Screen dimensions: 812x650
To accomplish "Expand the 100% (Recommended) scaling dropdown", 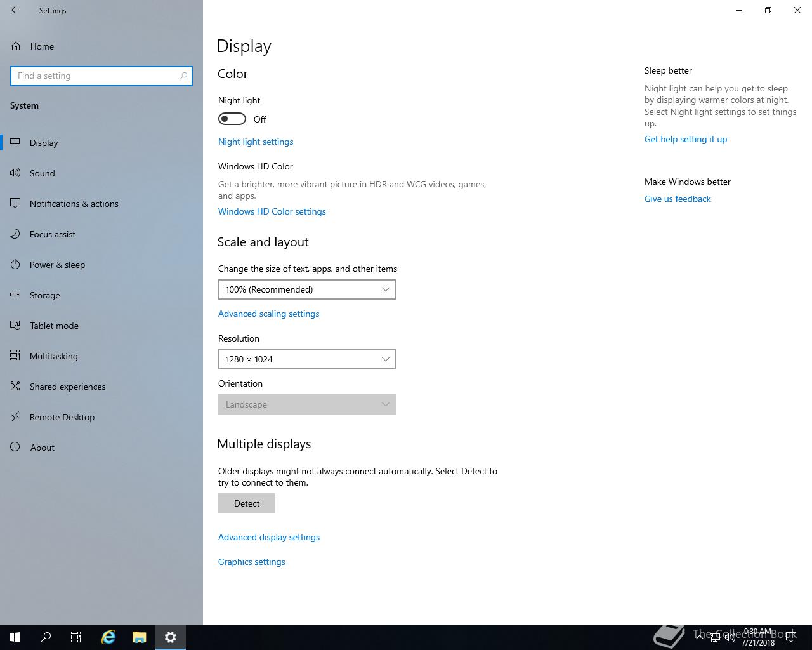I will (307, 289).
